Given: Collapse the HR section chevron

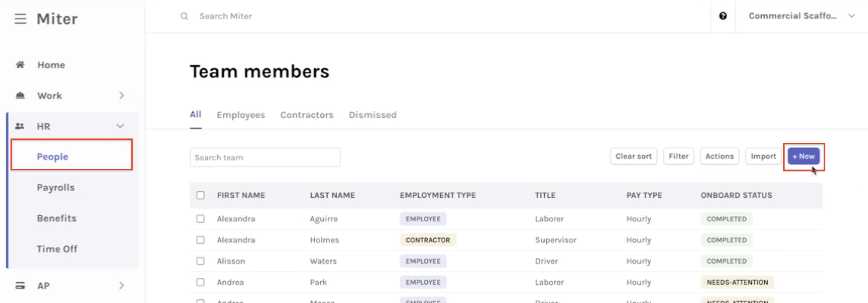Looking at the screenshot, I should click(120, 126).
